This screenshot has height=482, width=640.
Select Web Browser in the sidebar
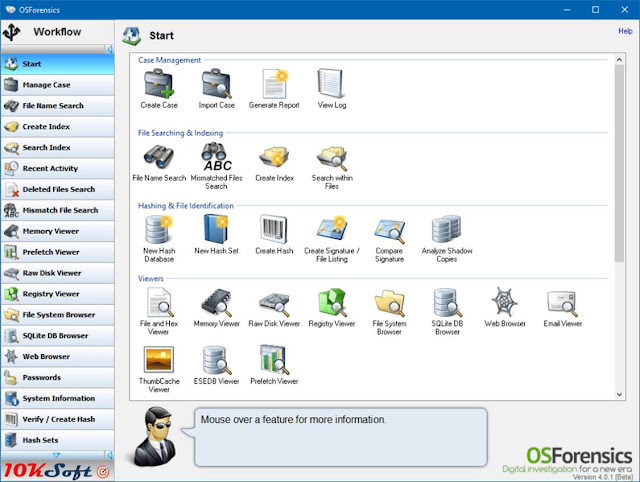coord(58,356)
